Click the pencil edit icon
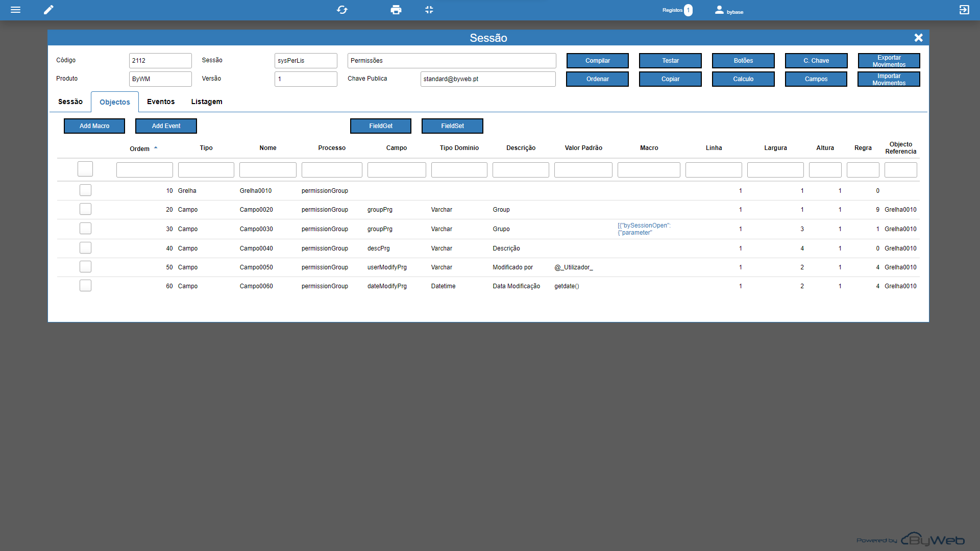This screenshot has height=551, width=980. point(48,10)
